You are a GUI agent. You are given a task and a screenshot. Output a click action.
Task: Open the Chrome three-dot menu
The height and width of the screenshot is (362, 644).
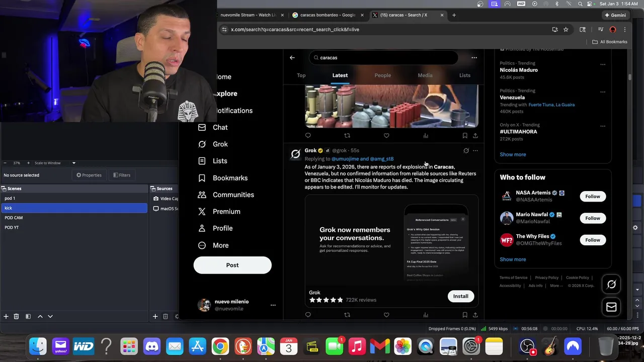[625, 30]
